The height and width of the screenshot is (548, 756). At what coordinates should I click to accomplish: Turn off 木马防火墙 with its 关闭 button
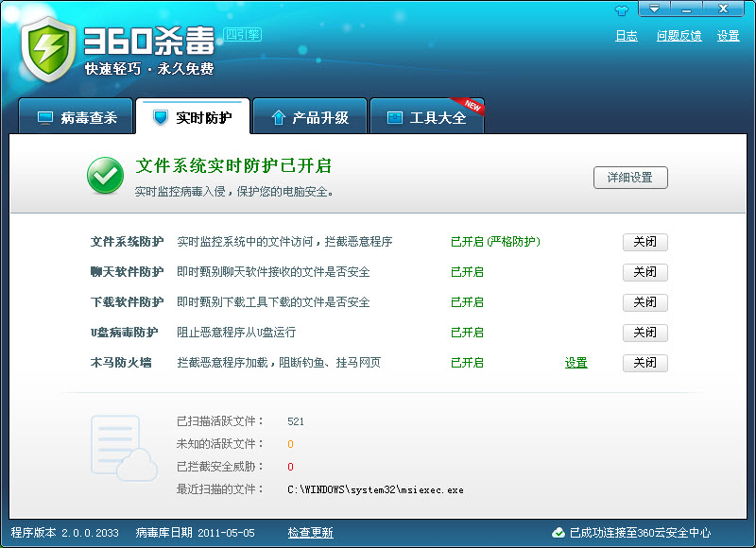click(x=645, y=363)
